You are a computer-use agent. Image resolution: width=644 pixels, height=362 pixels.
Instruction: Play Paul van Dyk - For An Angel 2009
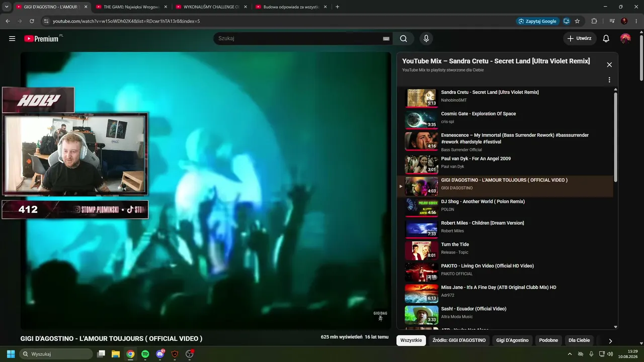click(421, 164)
